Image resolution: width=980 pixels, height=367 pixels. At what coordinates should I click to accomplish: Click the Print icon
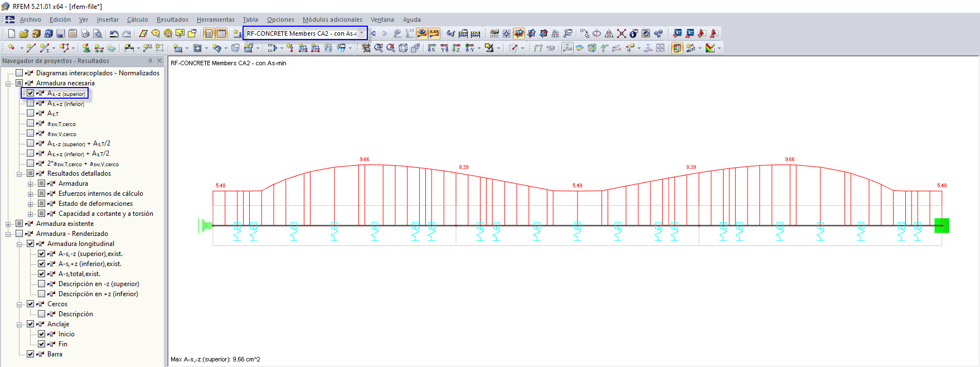coord(85,33)
